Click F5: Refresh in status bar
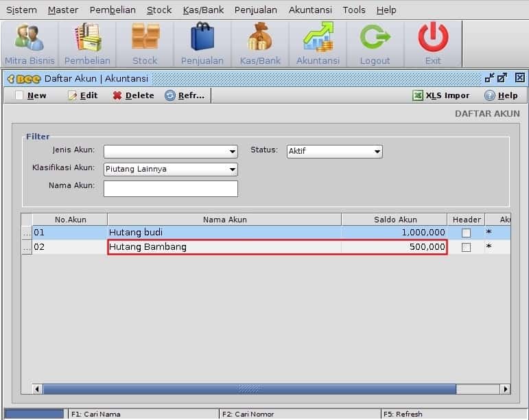 pos(403,414)
